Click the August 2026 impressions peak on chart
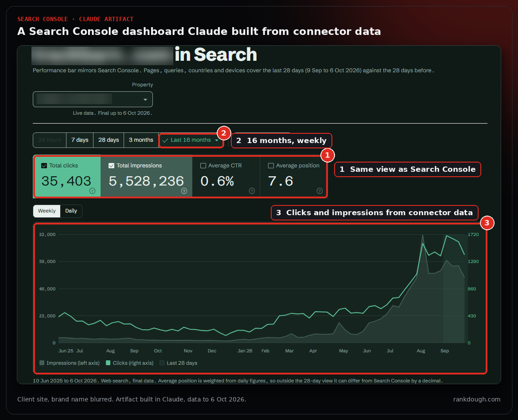This screenshot has width=518, height=420. coord(423,235)
